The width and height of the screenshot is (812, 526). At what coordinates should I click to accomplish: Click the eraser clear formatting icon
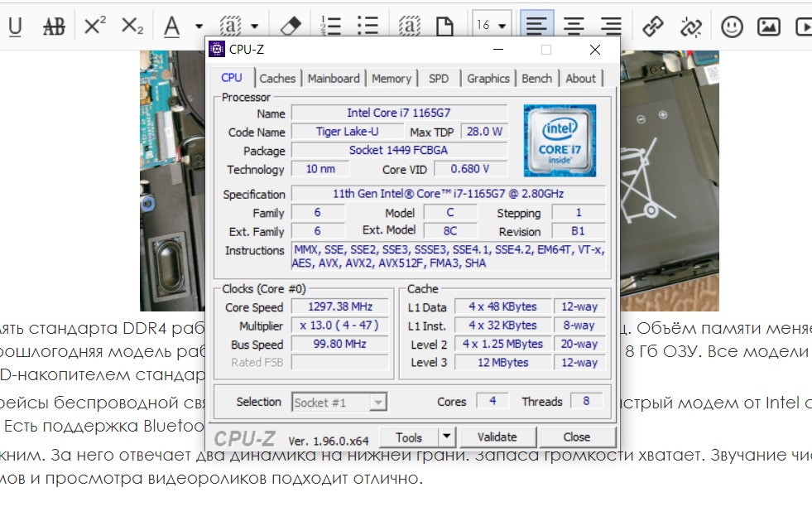point(291,26)
